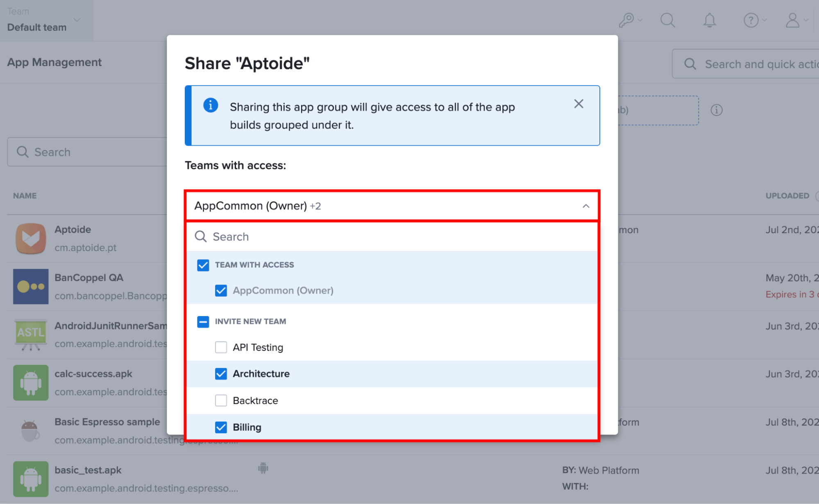The image size is (819, 504).
Task: Click the magnifier icon in team dropdown search
Action: pos(200,237)
